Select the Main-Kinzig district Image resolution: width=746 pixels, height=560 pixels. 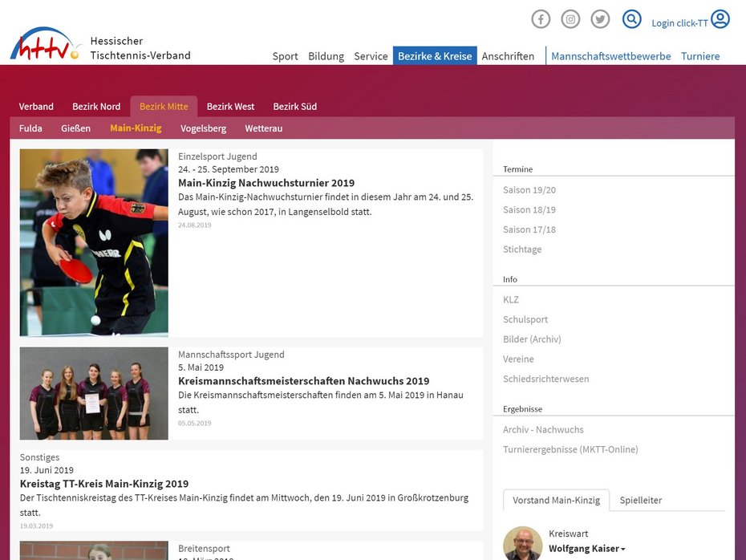(136, 128)
